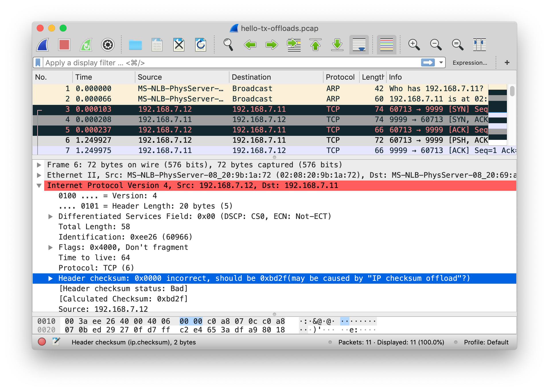Sort packets by Protocol column header
This screenshot has width=549, height=392.
coord(340,77)
